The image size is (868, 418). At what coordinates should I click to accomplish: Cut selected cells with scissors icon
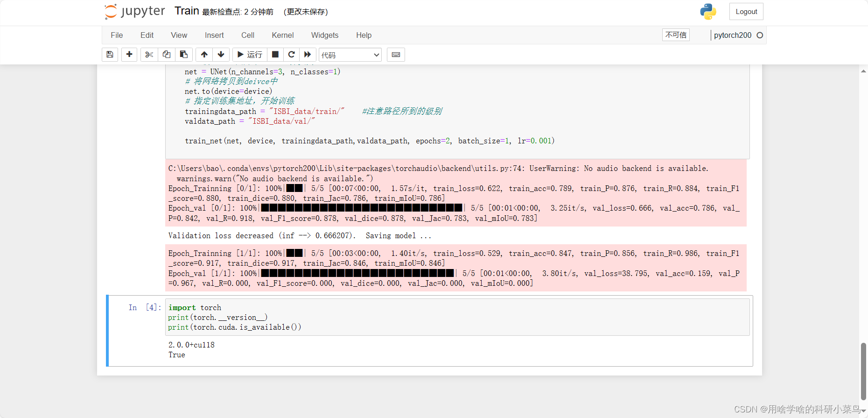149,55
